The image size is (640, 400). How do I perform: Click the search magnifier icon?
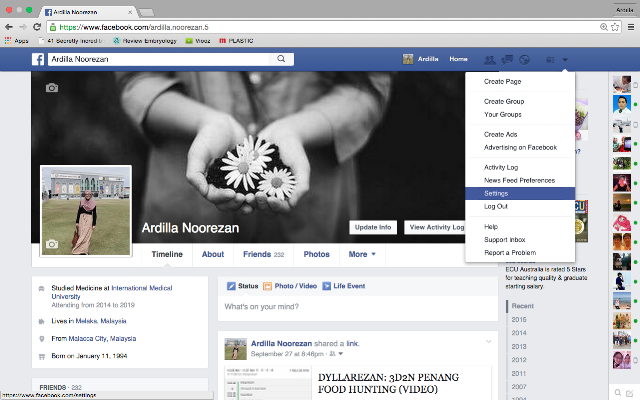(x=281, y=59)
